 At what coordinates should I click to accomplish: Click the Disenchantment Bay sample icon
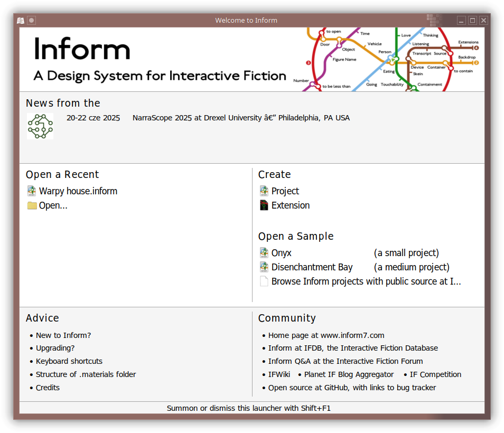pyautogui.click(x=264, y=267)
